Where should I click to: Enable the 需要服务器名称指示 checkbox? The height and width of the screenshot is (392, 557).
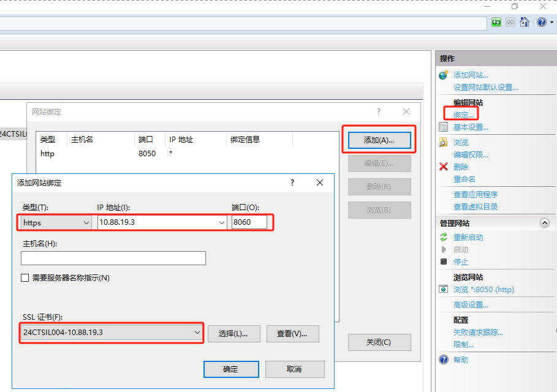point(25,278)
